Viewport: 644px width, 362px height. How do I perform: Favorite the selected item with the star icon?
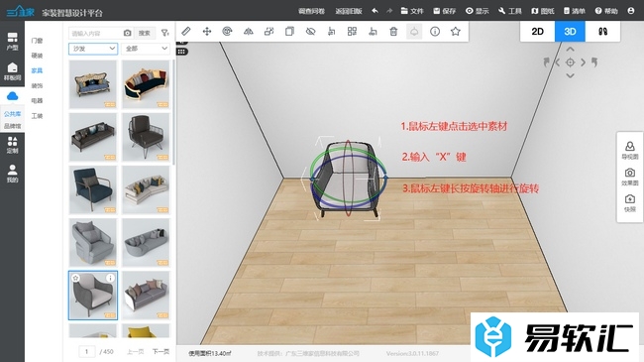456,32
